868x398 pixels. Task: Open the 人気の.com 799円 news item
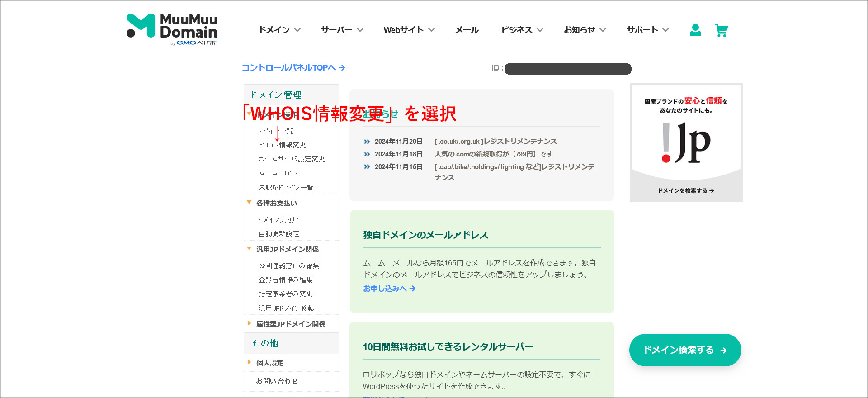pyautogui.click(x=494, y=154)
